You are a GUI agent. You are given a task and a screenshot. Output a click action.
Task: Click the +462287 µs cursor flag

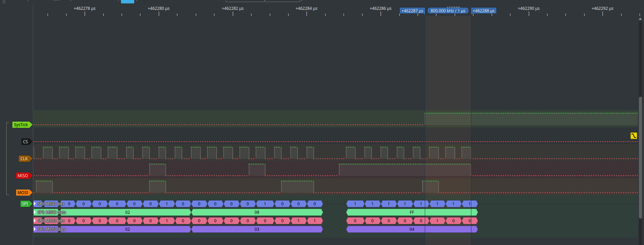[412, 11]
